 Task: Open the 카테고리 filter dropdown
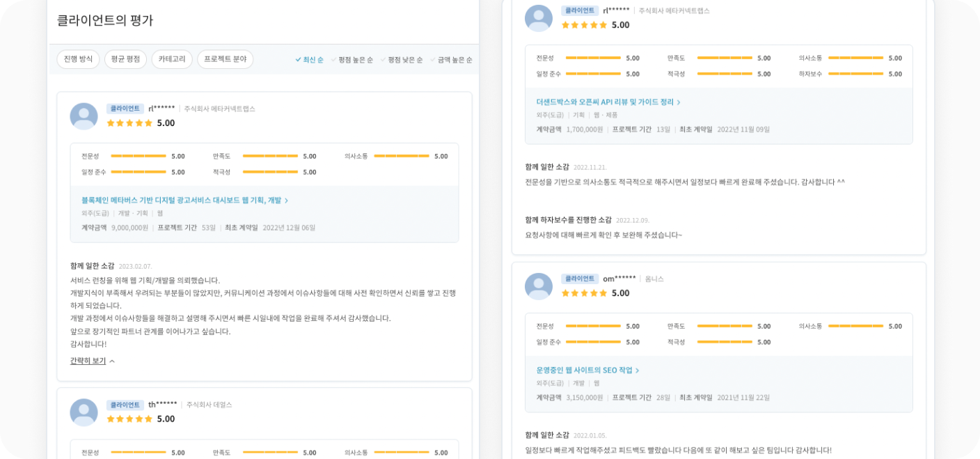pos(171,59)
